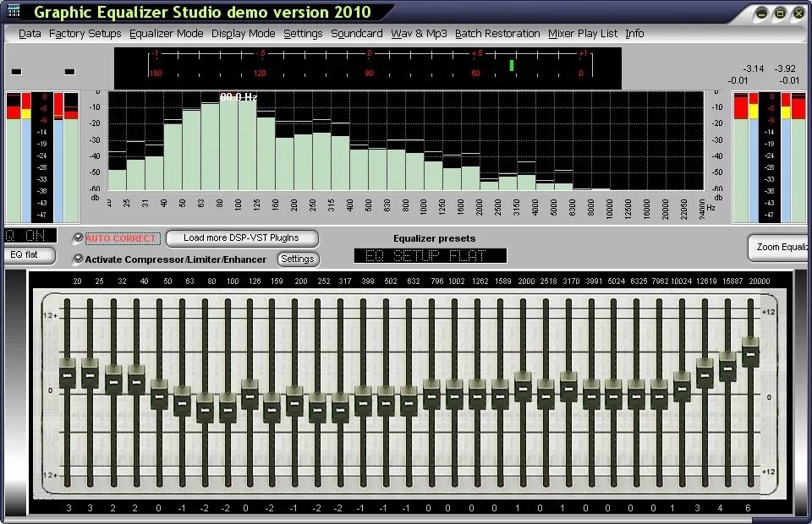Click the 502 Hz slider knob

[x=386, y=401]
